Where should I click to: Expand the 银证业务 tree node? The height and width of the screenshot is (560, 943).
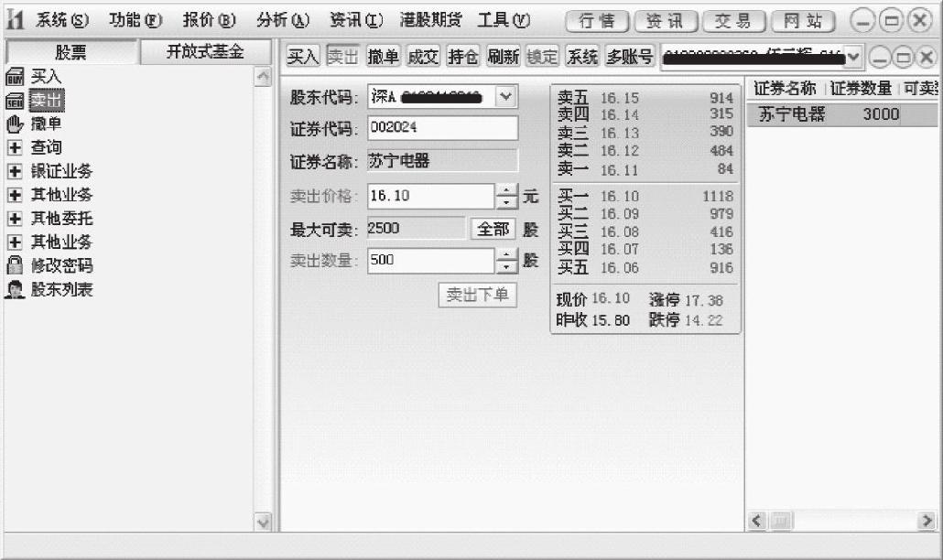[15, 171]
